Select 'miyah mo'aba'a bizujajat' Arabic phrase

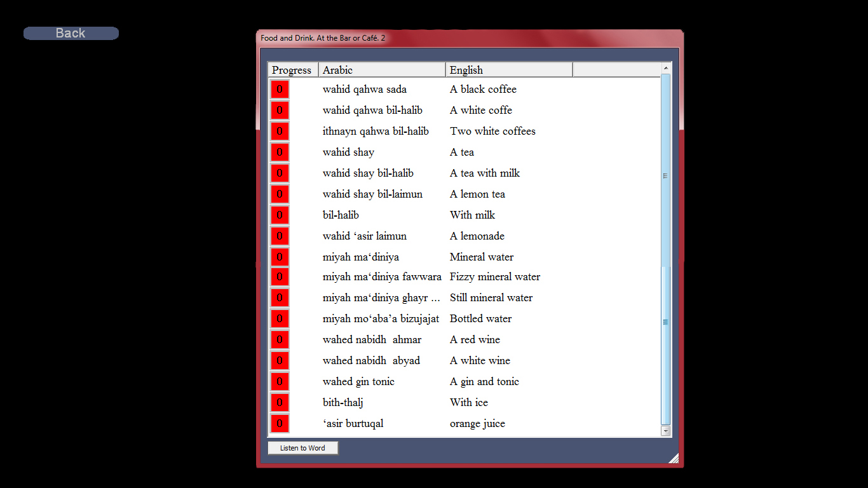pos(381,319)
